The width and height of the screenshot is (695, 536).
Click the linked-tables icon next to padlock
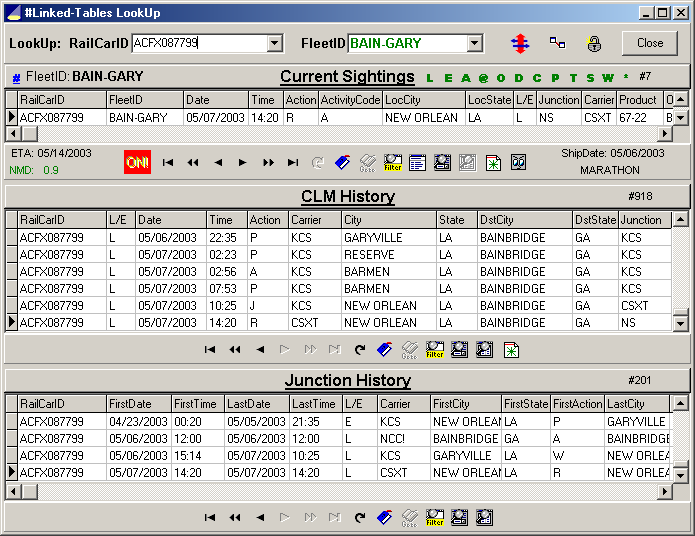click(557, 44)
